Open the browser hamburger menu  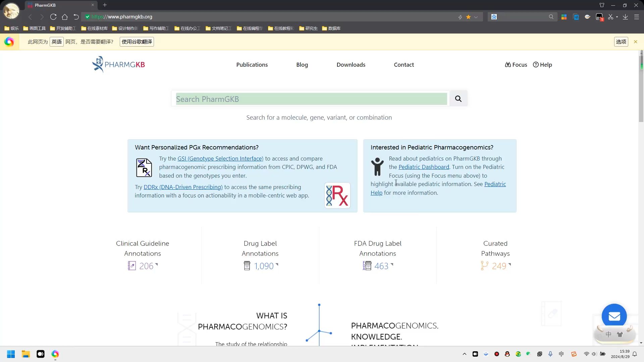click(x=636, y=17)
